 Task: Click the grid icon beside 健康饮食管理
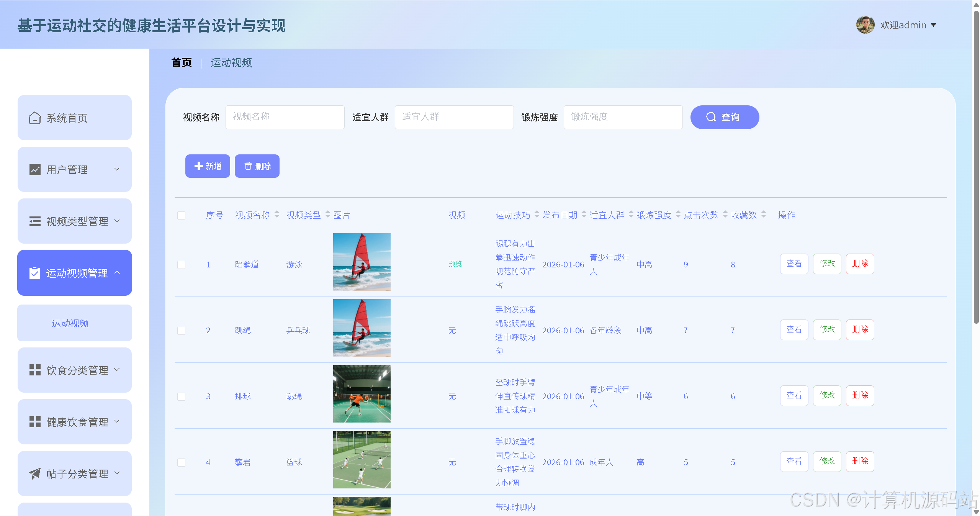[35, 422]
